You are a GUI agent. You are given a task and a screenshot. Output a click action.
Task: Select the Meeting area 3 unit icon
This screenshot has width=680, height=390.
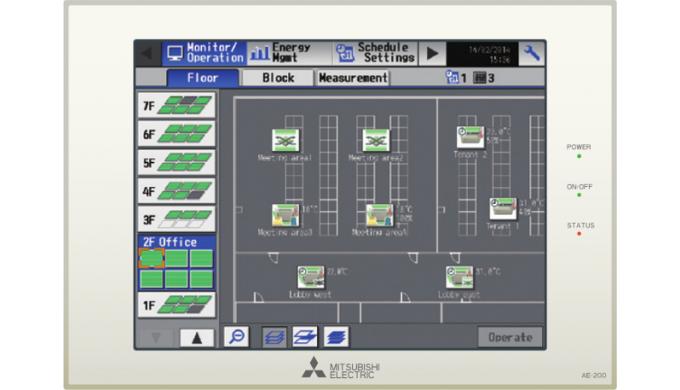pyautogui.click(x=285, y=215)
